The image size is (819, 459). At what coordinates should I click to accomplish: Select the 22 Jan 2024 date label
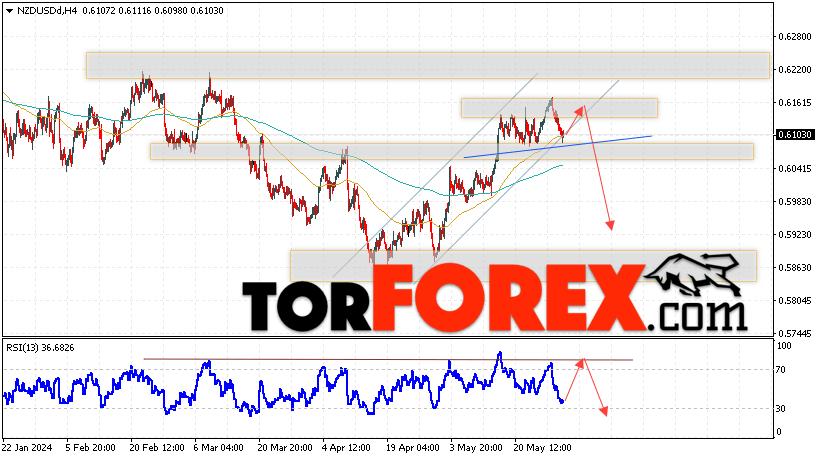point(27,448)
